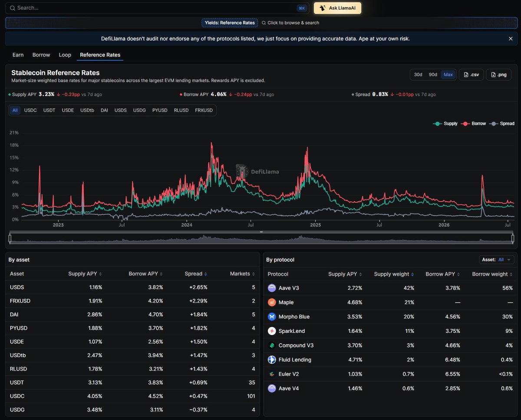The width and height of the screenshot is (521, 420).
Task: Dismiss the disclaimer banner with X
Action: [x=511, y=39]
